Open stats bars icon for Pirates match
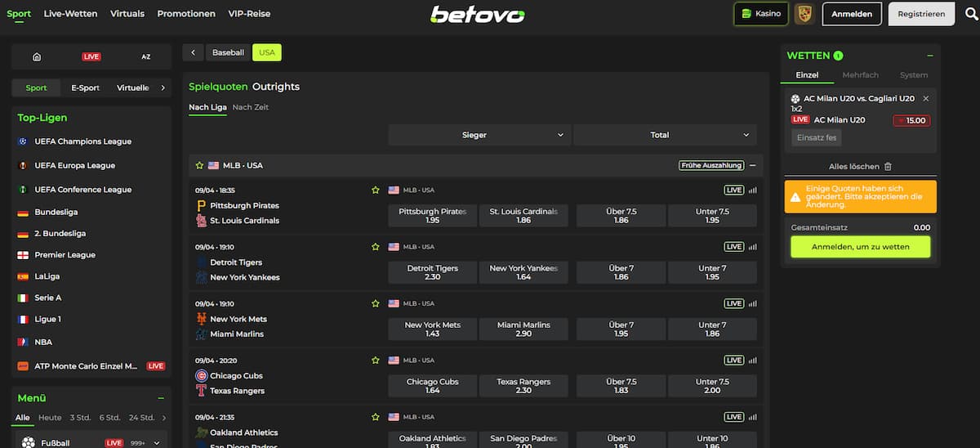980x448 pixels. (x=753, y=190)
